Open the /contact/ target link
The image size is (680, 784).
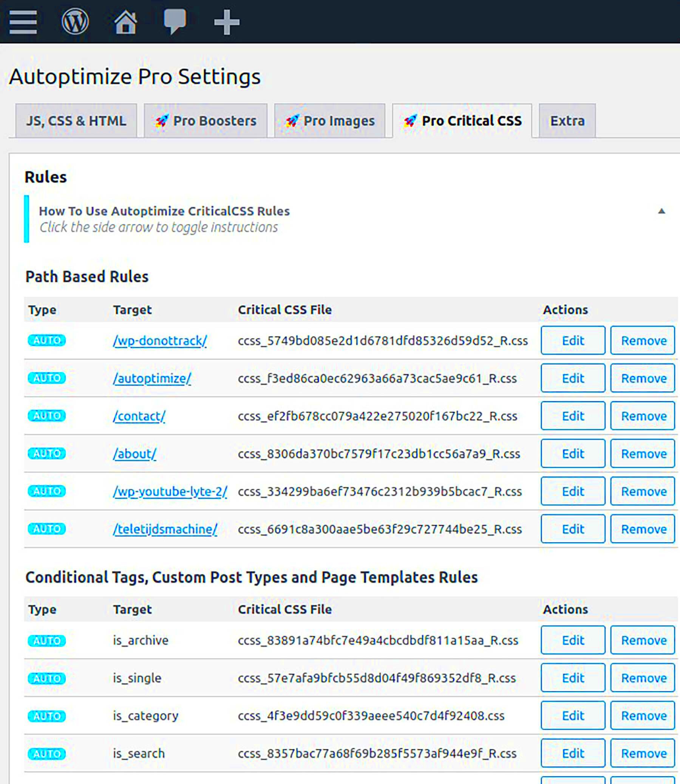(139, 416)
